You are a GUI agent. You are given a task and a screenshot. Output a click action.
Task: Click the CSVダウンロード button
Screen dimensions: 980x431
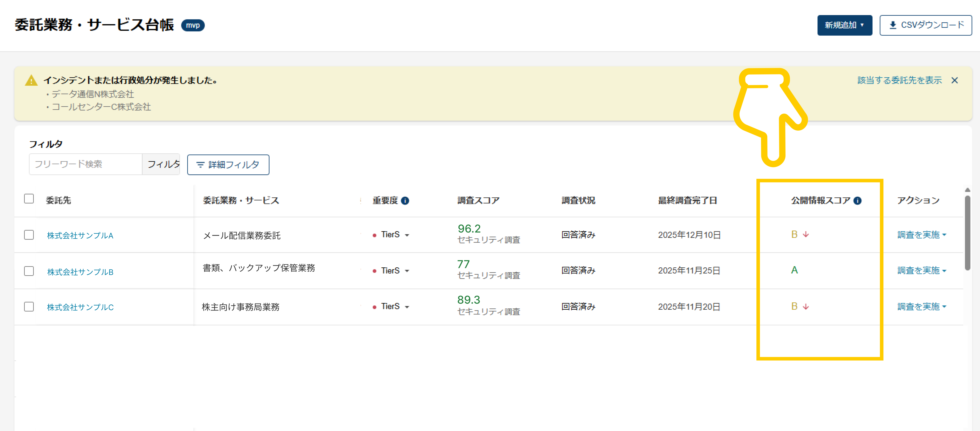point(926,25)
